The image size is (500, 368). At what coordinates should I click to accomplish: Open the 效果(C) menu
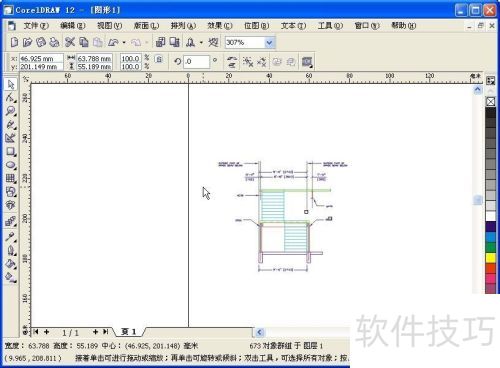coord(220,26)
